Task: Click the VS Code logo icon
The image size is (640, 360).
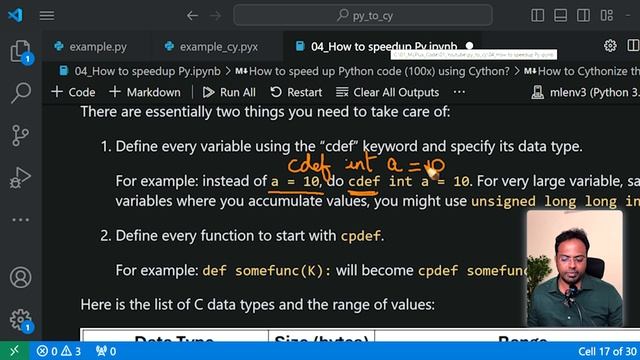Action: [x=15, y=15]
